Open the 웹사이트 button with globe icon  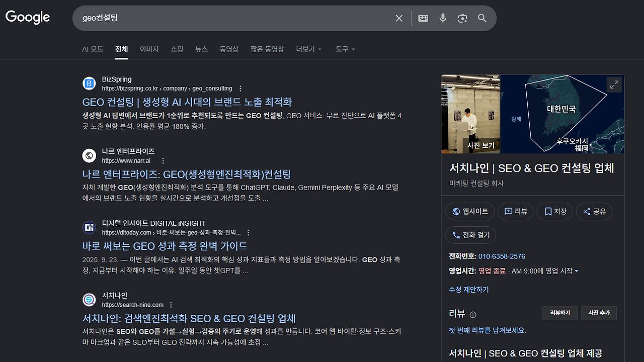click(469, 211)
